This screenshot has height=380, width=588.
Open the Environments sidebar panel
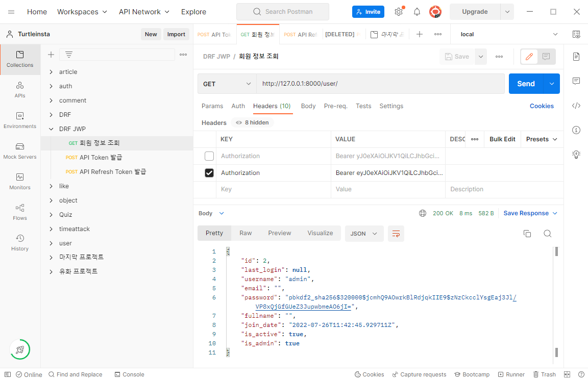(x=20, y=120)
